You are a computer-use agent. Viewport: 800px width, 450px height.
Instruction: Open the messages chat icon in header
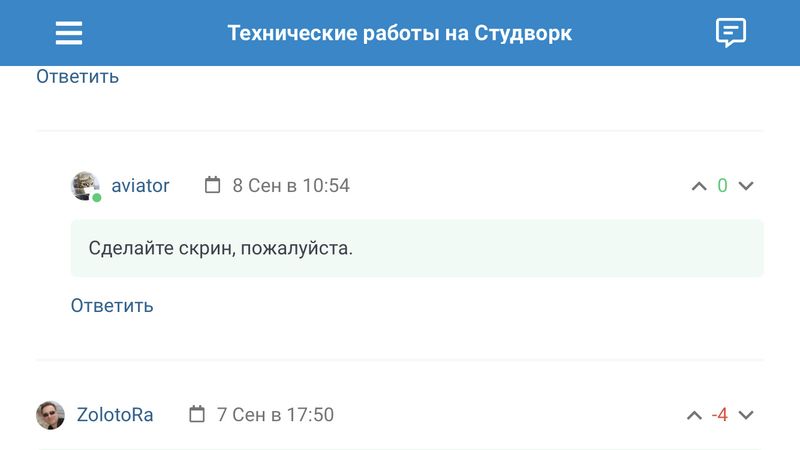(x=731, y=33)
